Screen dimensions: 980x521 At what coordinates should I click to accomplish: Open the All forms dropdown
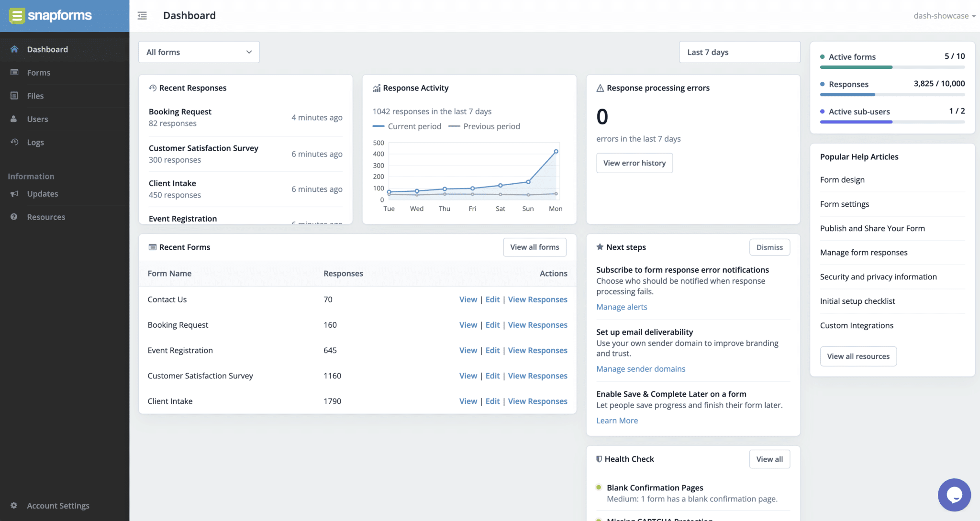[x=199, y=52]
